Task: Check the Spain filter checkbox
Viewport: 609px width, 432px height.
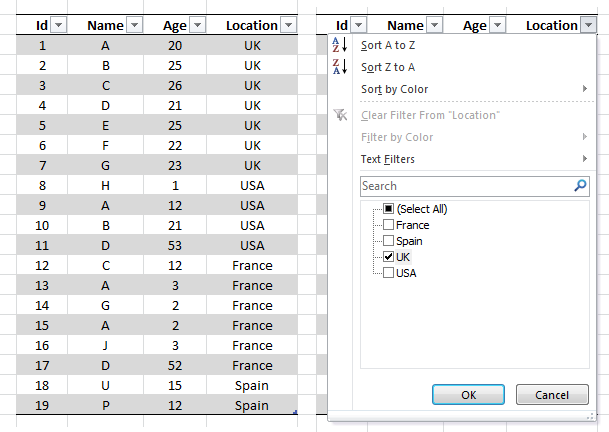Action: point(388,240)
